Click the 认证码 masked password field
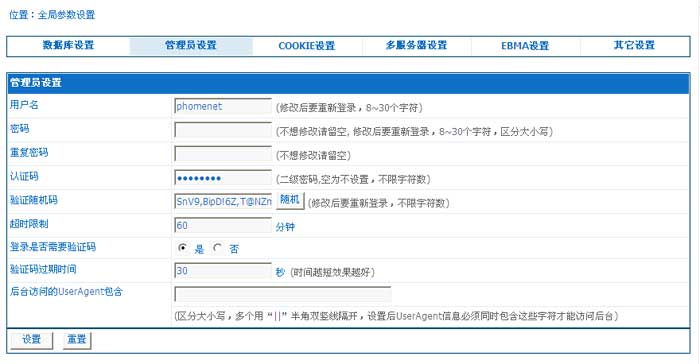The width and height of the screenshot is (700, 364). (x=223, y=178)
